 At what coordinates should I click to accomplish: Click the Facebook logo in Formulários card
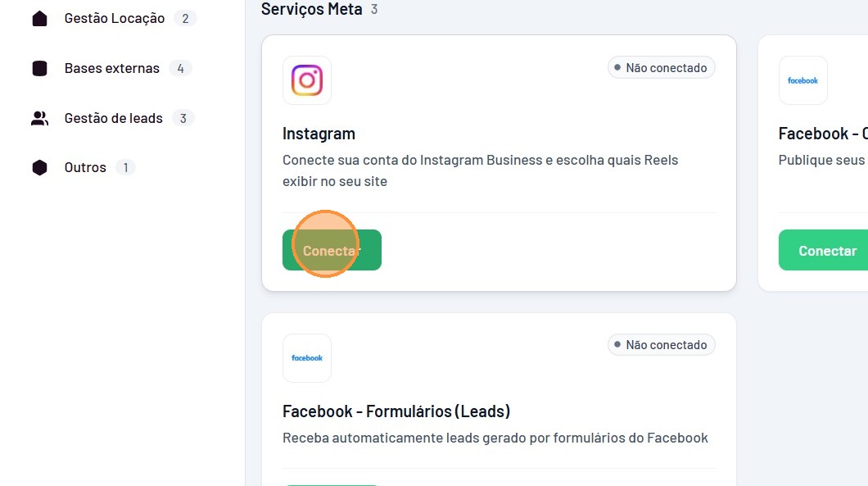point(307,358)
